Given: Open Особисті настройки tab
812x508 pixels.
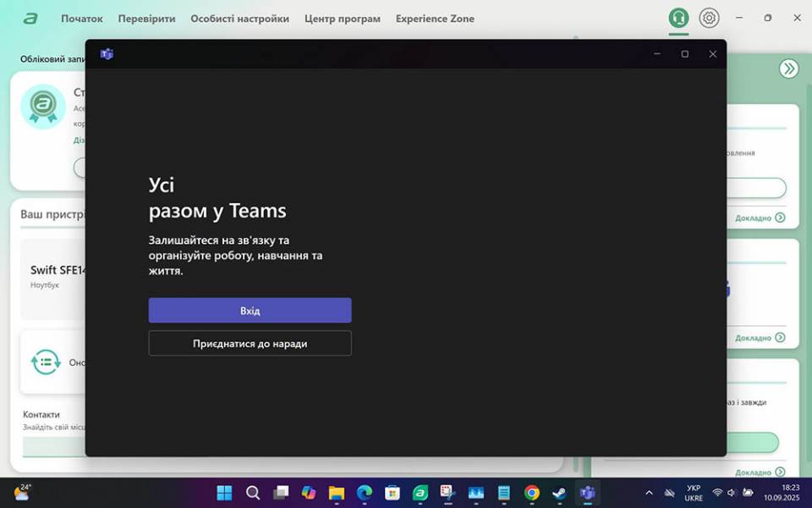Looking at the screenshot, I should [x=239, y=19].
